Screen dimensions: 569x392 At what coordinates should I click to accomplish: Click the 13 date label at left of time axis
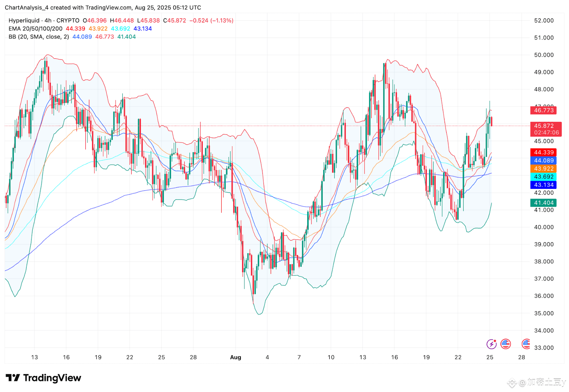point(34,357)
